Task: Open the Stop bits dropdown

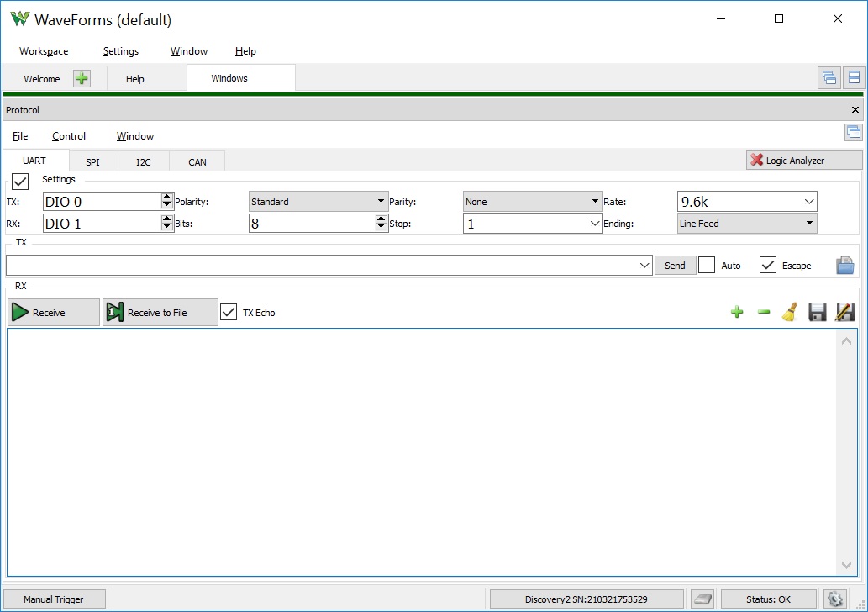Action: pyautogui.click(x=533, y=224)
